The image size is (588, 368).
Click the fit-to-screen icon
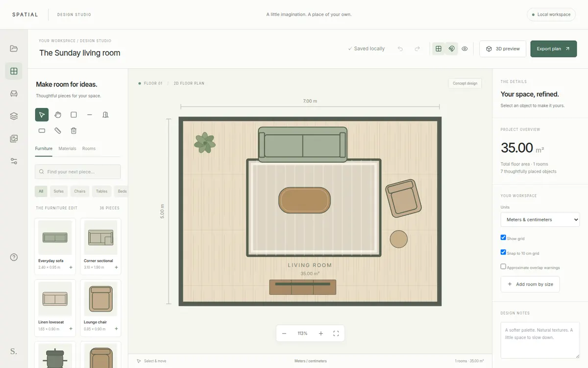point(336,334)
